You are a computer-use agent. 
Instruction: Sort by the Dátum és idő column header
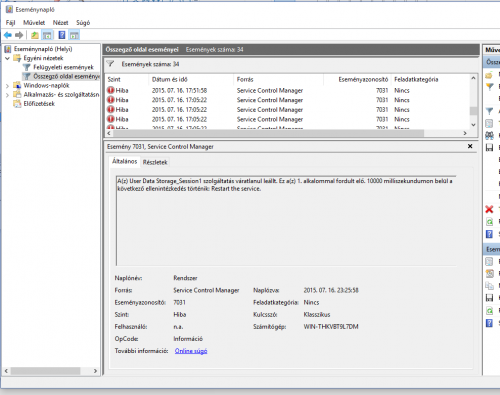tap(191, 79)
